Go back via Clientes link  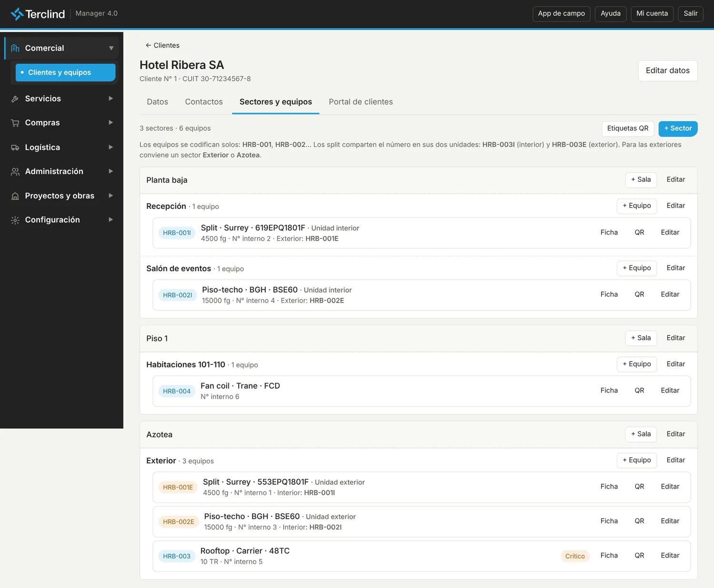tap(162, 45)
